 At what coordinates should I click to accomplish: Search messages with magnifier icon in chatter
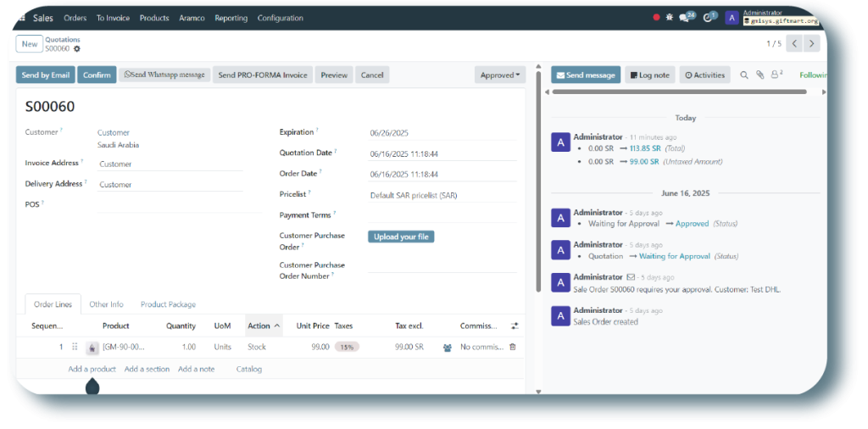pyautogui.click(x=744, y=75)
